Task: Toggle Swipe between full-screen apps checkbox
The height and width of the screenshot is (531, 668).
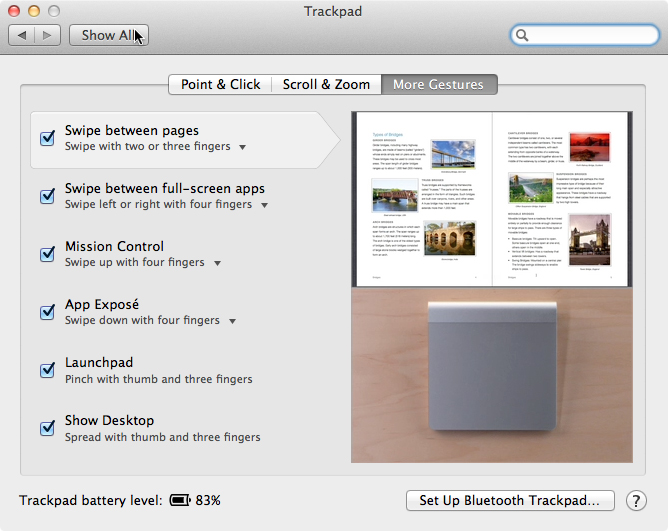Action: [47, 196]
